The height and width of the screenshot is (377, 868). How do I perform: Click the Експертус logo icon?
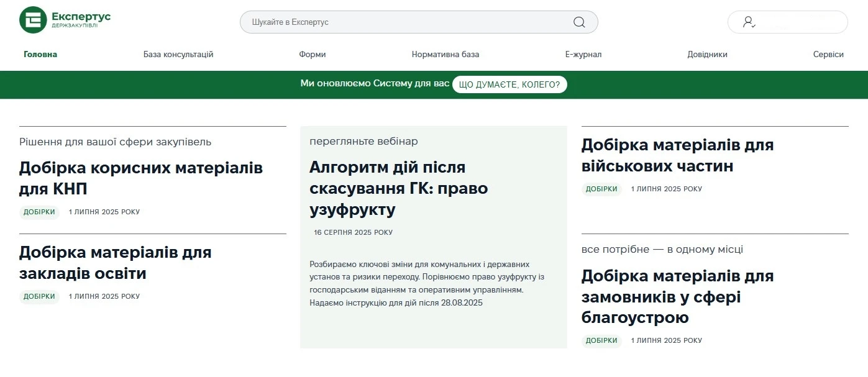pyautogui.click(x=33, y=20)
